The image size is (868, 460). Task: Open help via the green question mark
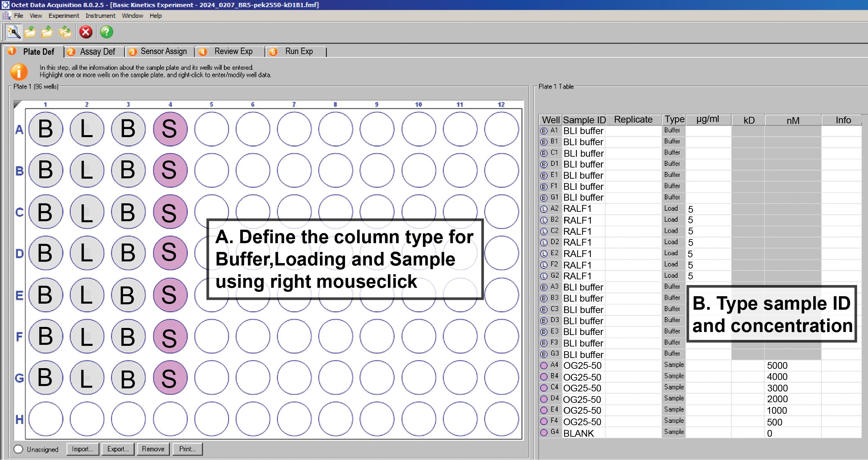(x=106, y=32)
